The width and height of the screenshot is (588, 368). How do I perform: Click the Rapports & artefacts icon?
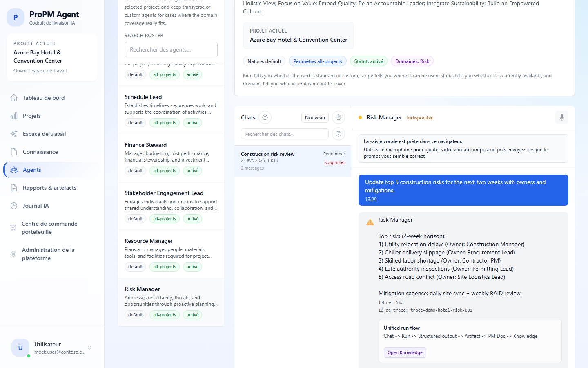pyautogui.click(x=13, y=188)
